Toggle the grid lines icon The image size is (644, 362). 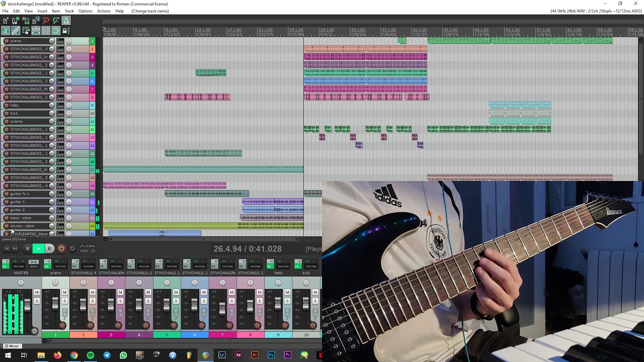[x=46, y=31]
